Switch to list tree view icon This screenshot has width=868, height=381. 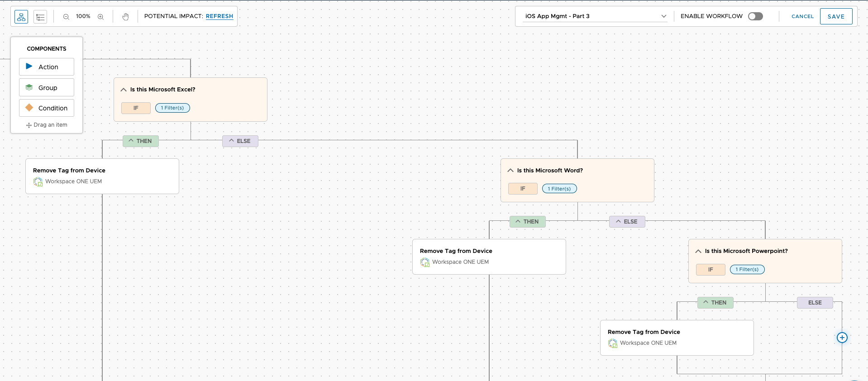click(40, 17)
